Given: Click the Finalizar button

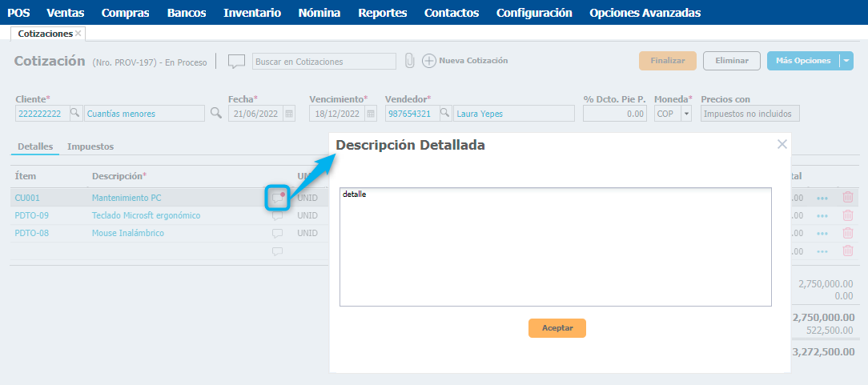Looking at the screenshot, I should click(x=667, y=61).
